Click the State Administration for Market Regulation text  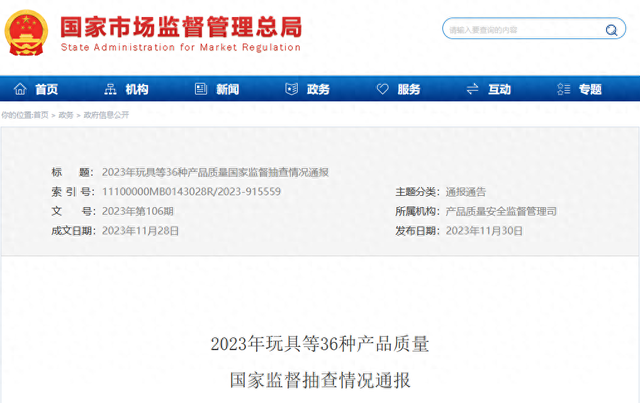181,47
